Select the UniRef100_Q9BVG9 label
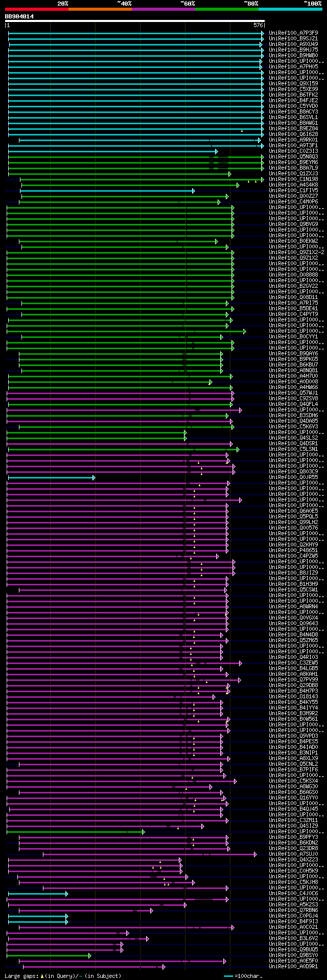 click(x=293, y=224)
